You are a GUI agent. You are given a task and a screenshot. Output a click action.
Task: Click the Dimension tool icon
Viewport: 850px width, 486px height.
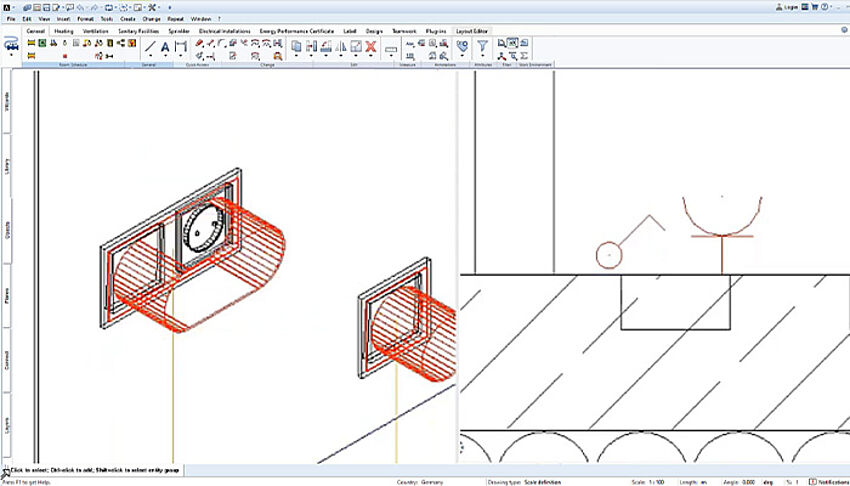coord(181,46)
